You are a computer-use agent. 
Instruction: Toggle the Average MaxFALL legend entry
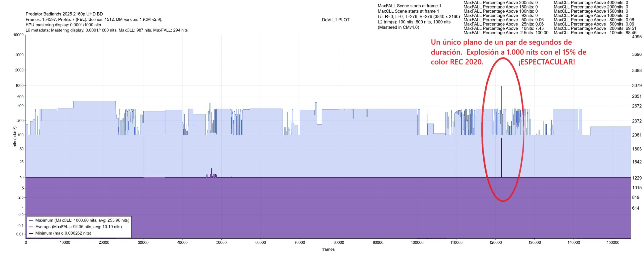78,227
